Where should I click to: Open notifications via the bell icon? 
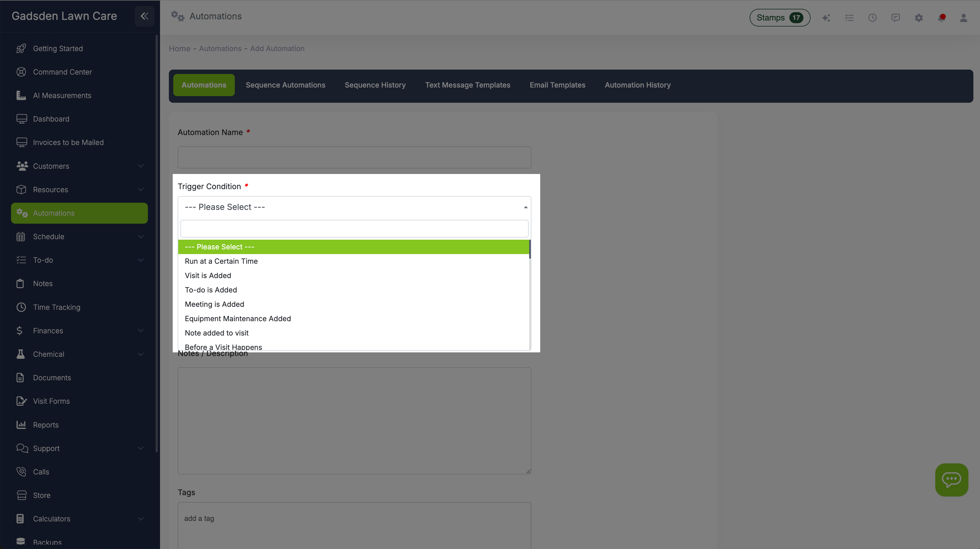point(941,17)
